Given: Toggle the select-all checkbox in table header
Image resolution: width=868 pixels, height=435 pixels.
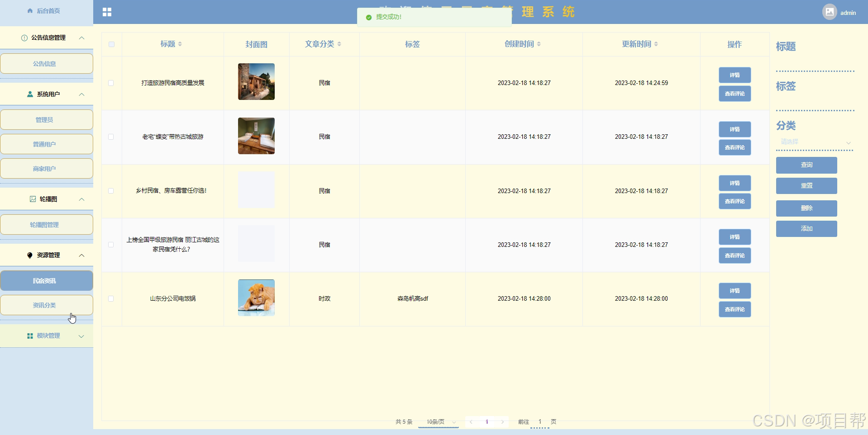Looking at the screenshot, I should click(x=111, y=44).
